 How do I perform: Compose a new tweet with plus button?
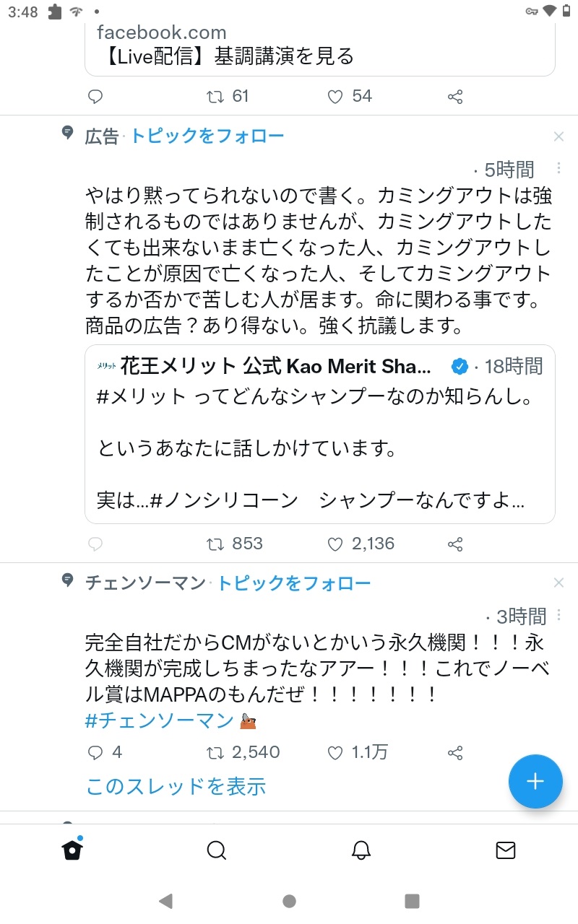pos(535,782)
